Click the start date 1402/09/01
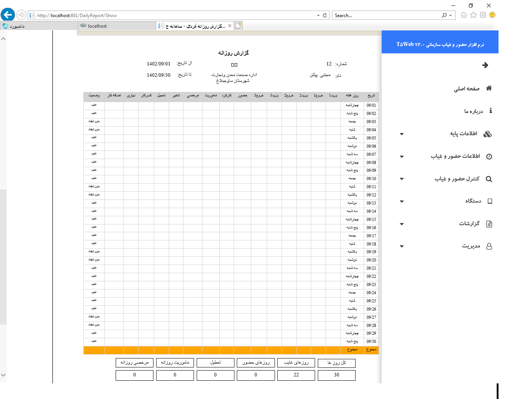Image resolution: width=532 pixels, height=399 pixels. (159, 64)
